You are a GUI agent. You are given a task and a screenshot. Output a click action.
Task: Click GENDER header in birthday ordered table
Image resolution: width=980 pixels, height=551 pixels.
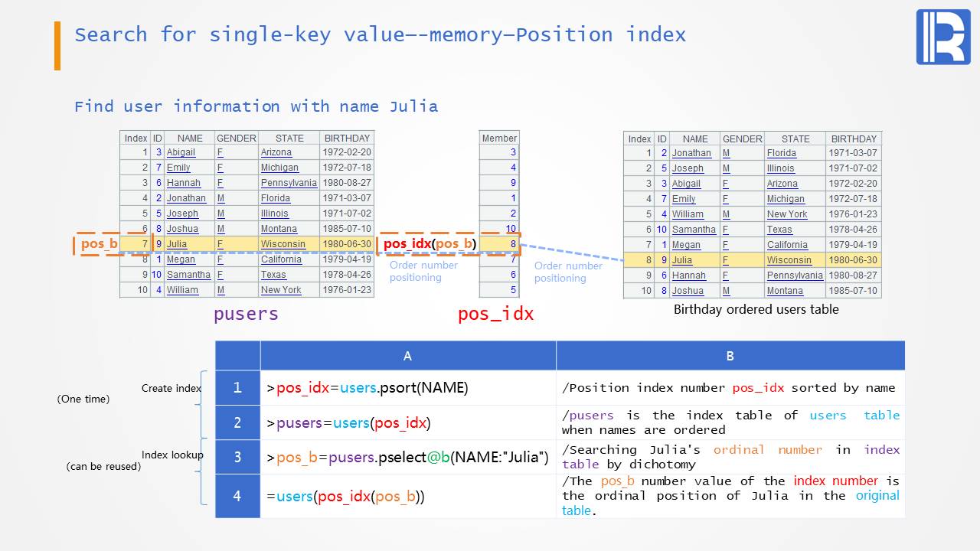(742, 139)
